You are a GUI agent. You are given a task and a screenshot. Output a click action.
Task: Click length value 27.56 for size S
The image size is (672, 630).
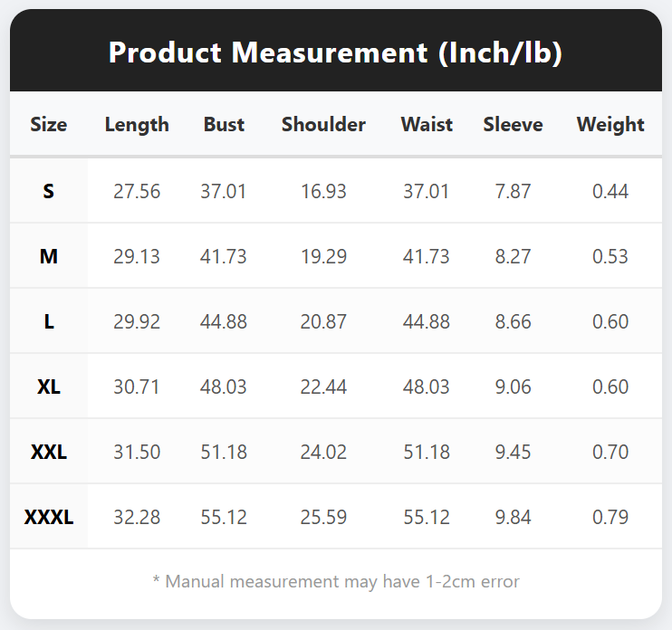coord(137,191)
